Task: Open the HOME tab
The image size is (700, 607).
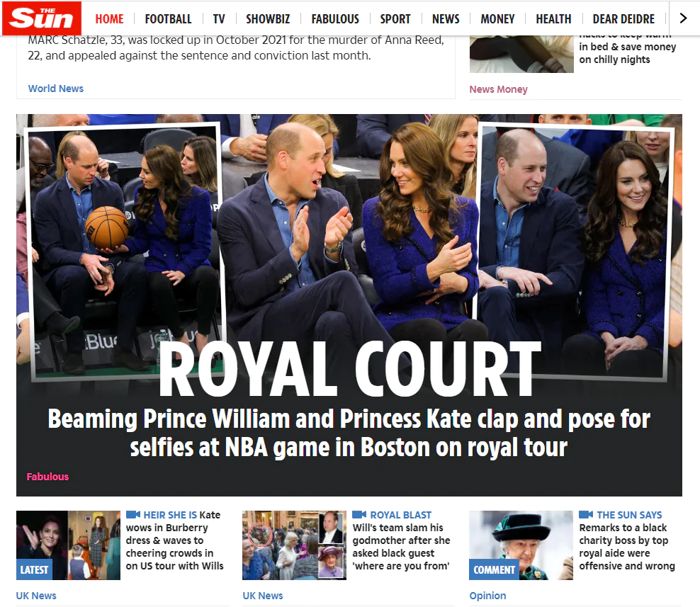Action: 109,18
